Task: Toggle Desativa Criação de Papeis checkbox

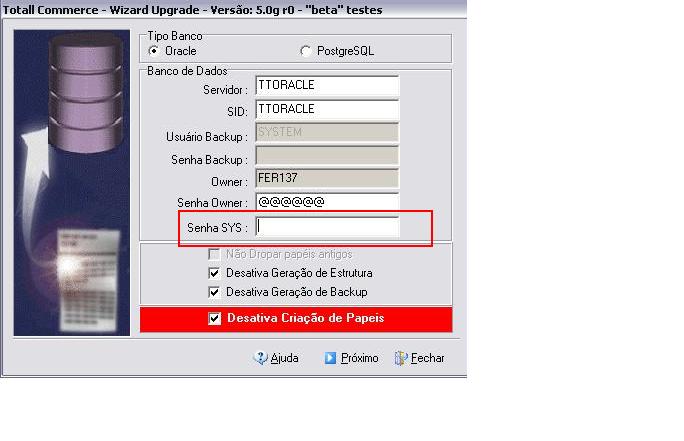Action: 215,318
